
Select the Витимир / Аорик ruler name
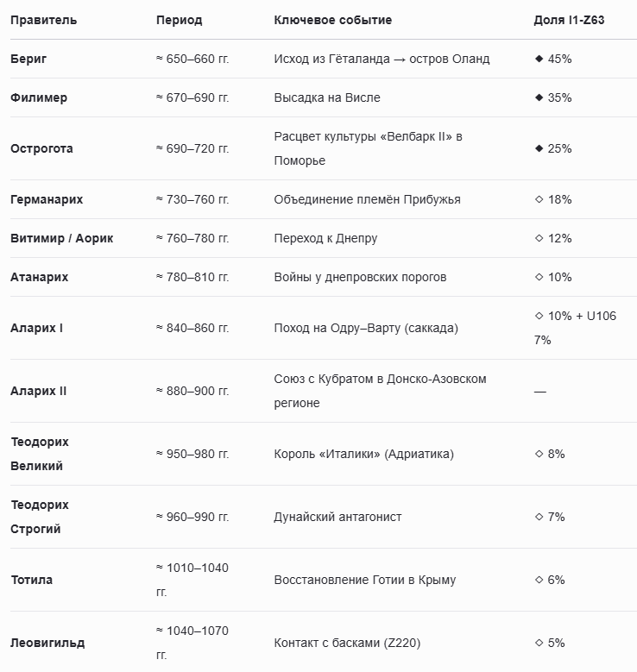[x=62, y=238]
